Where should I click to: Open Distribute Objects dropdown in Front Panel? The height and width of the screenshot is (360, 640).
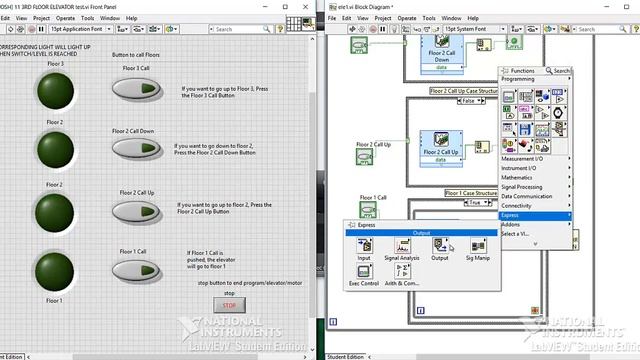pyautogui.click(x=138, y=29)
